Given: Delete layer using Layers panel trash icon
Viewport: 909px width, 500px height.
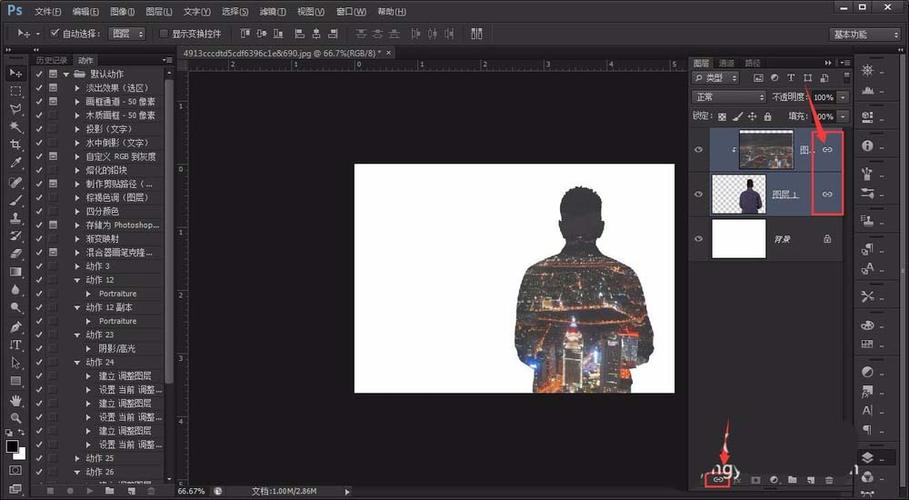Looking at the screenshot, I should pyautogui.click(x=829, y=480).
